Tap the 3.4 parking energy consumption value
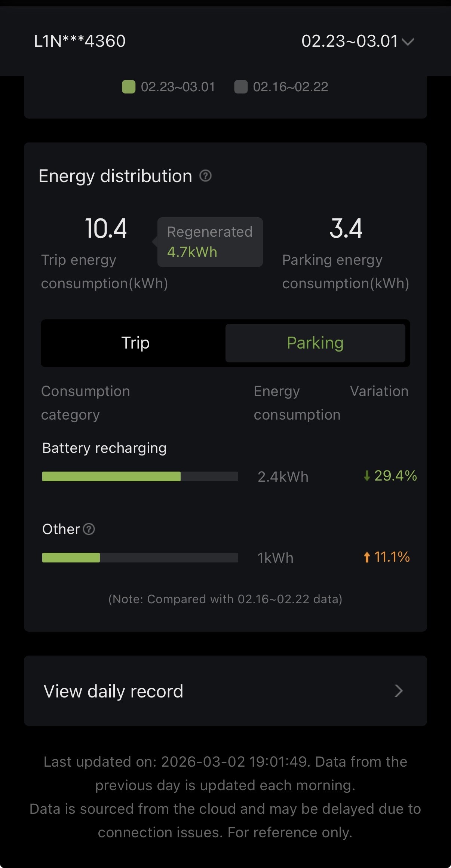Viewport: 451px width, 868px height. pyautogui.click(x=346, y=228)
